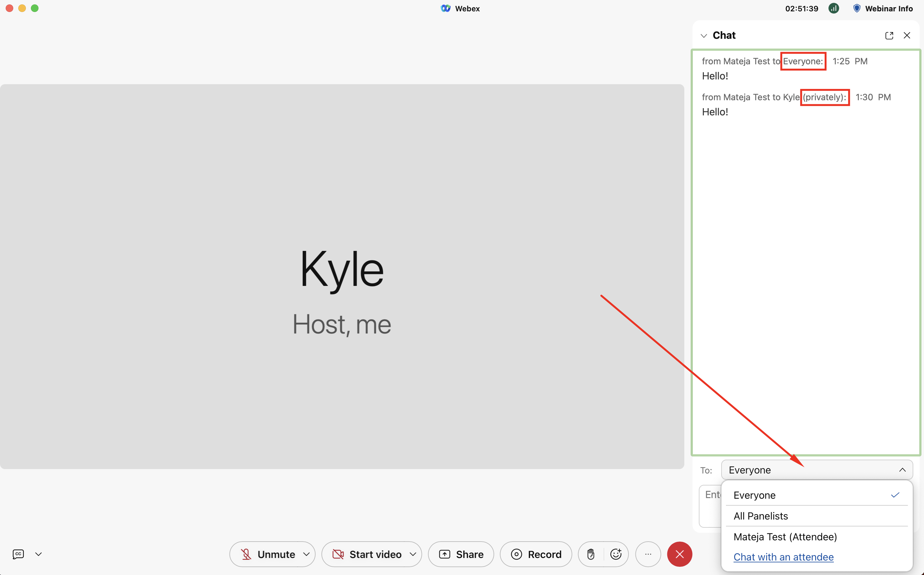Collapse the Chat panel chevron
Image resolution: width=924 pixels, height=575 pixels.
pos(704,36)
